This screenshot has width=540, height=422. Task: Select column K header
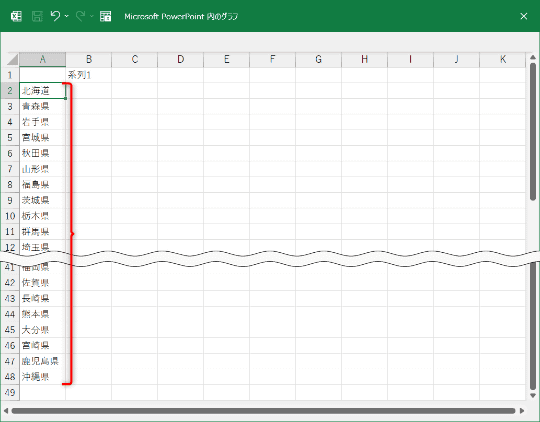(503, 59)
